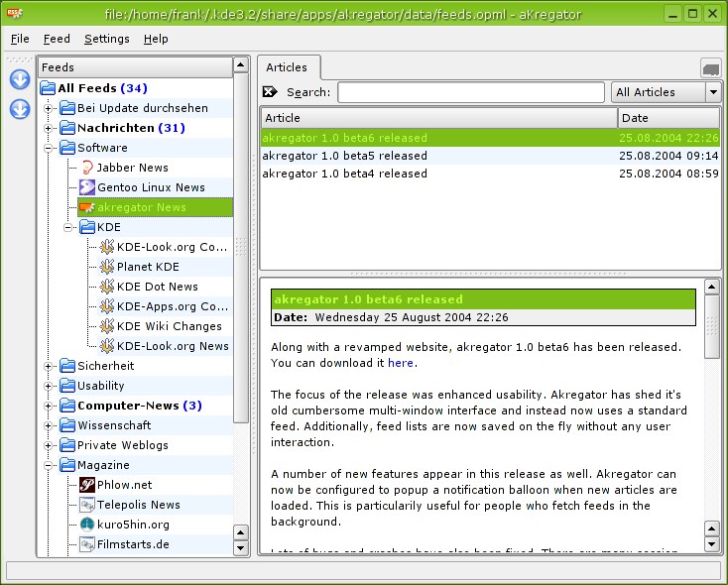The width and height of the screenshot is (728, 585).
Task: Expand the Nachrichten folder node
Action: 48,128
